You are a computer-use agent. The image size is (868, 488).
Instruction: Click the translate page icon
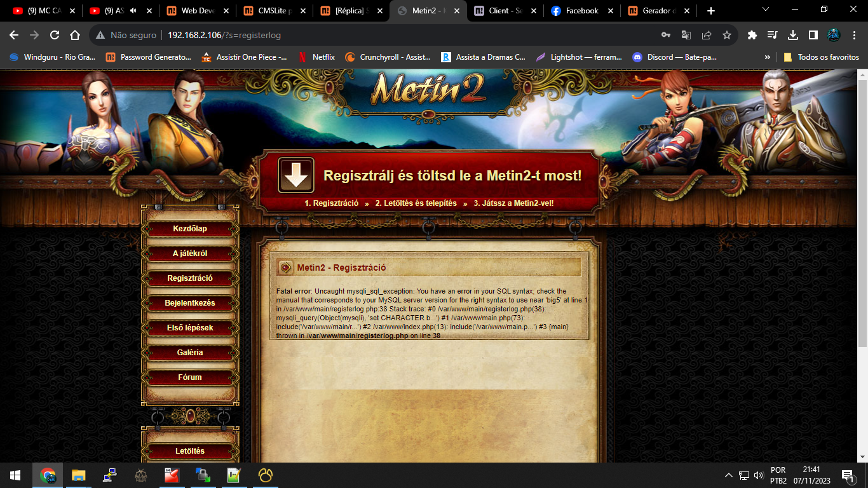click(x=686, y=36)
